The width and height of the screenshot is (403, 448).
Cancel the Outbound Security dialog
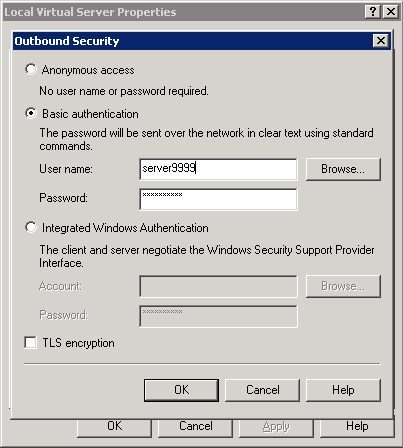tap(263, 390)
